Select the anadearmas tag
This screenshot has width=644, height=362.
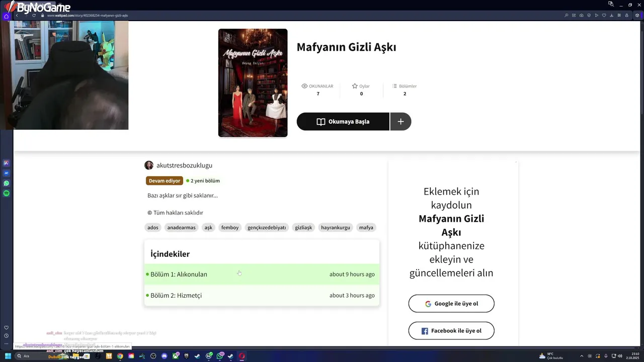[181, 227]
